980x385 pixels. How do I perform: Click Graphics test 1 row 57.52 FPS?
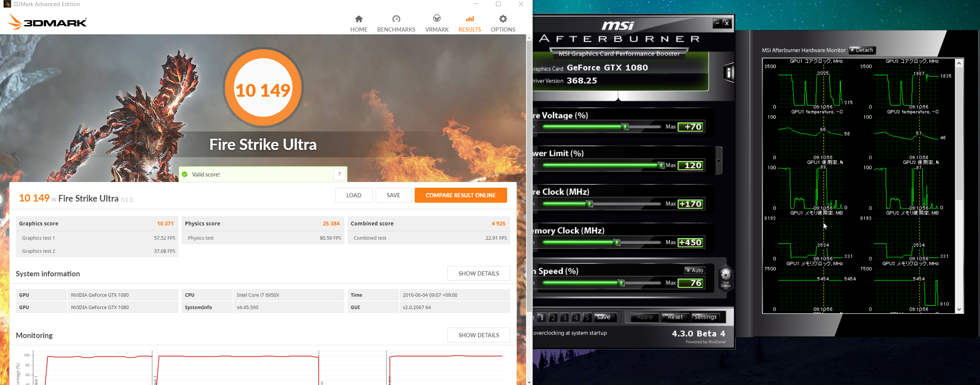97,238
